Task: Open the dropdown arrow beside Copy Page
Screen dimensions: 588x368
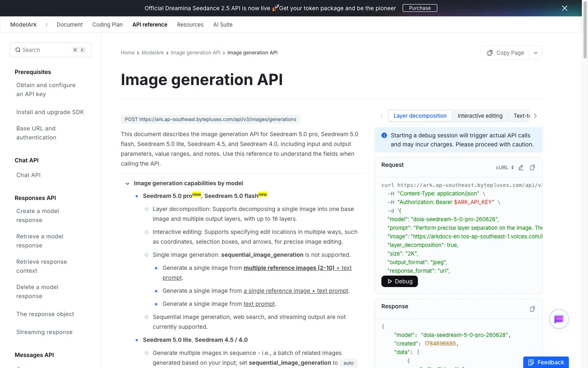Action: click(536, 53)
